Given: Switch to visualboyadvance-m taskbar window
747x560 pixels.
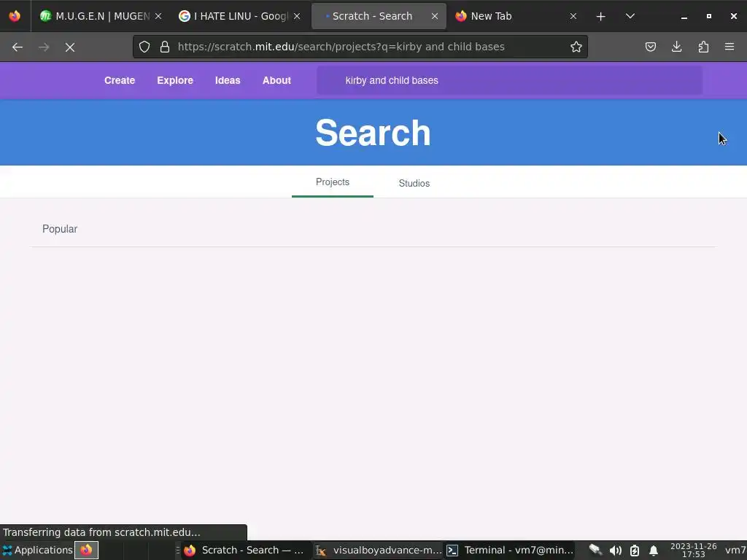Looking at the screenshot, I should pyautogui.click(x=379, y=550).
